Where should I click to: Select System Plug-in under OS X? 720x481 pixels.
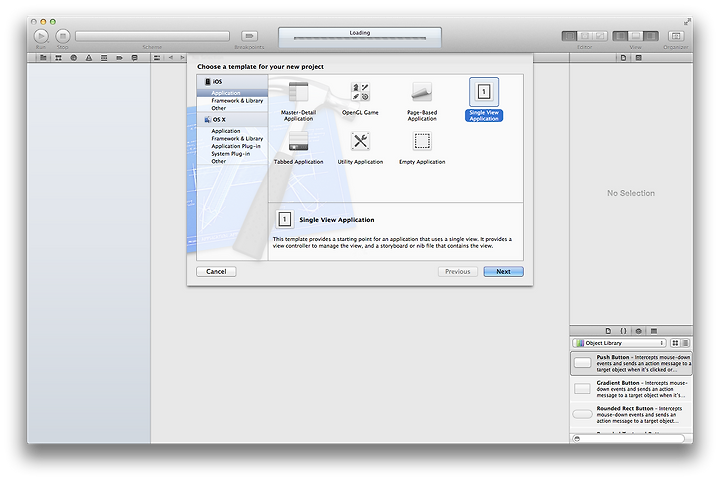[232, 154]
